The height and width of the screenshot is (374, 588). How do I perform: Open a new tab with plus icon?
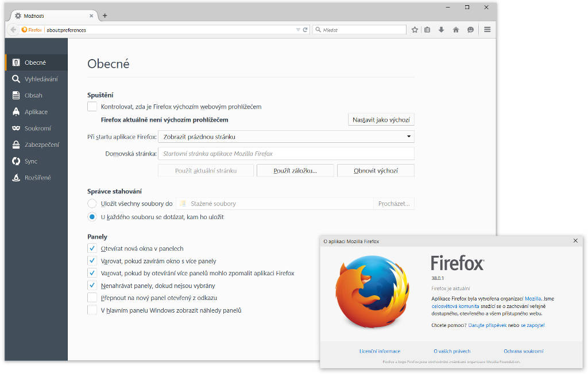click(x=105, y=15)
